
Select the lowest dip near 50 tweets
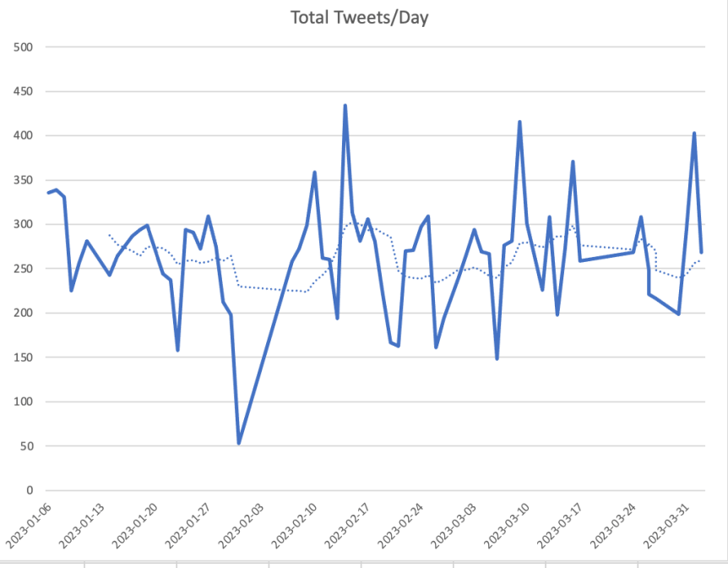click(239, 443)
